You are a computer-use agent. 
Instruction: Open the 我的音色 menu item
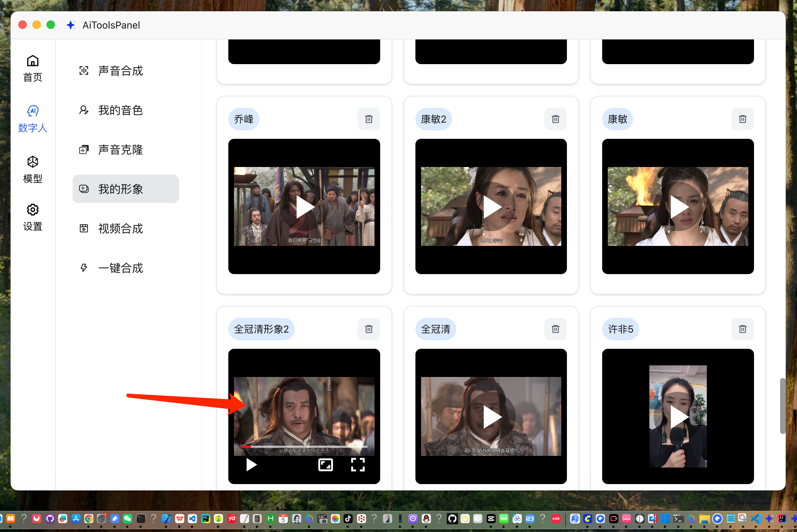[126, 110]
